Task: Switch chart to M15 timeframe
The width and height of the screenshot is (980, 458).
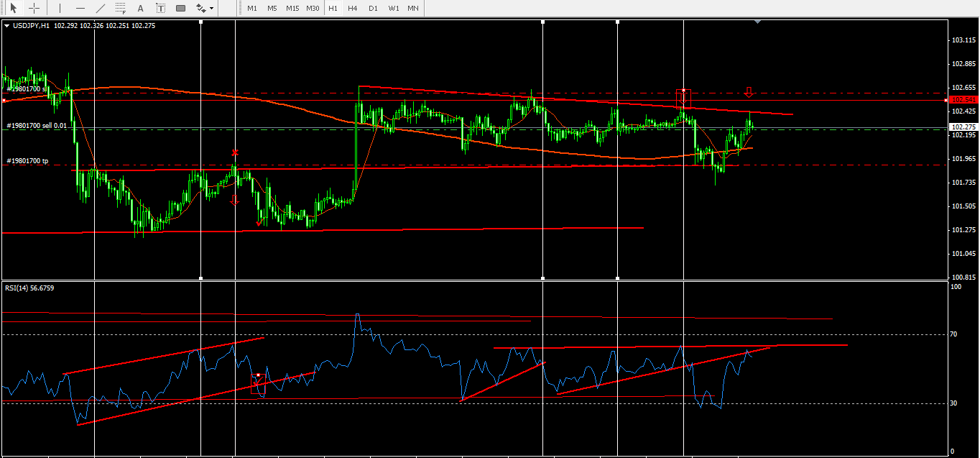Action: tap(292, 8)
